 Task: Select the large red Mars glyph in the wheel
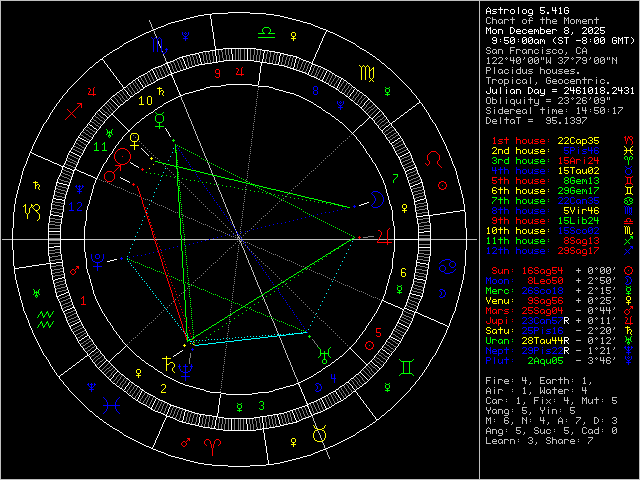pos(111,174)
